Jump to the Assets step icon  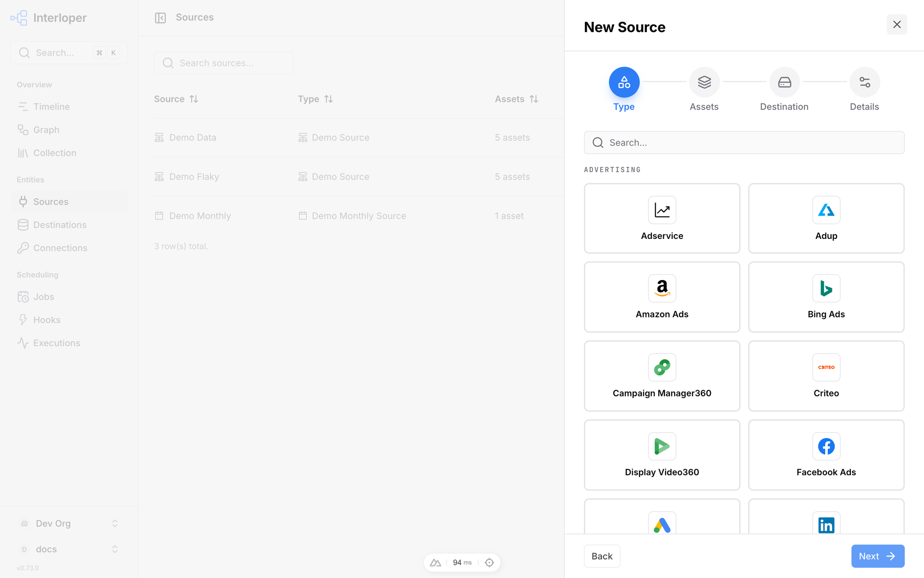(704, 82)
